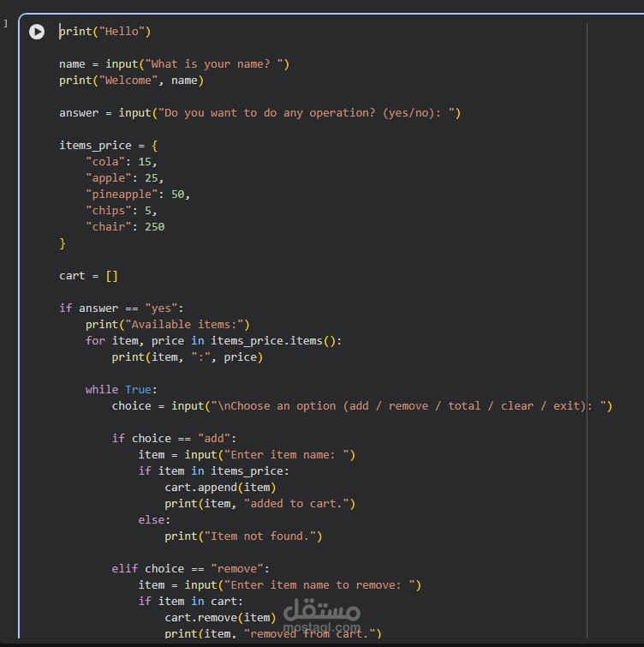Click the line item = input("Enter item name: ")

(247, 455)
